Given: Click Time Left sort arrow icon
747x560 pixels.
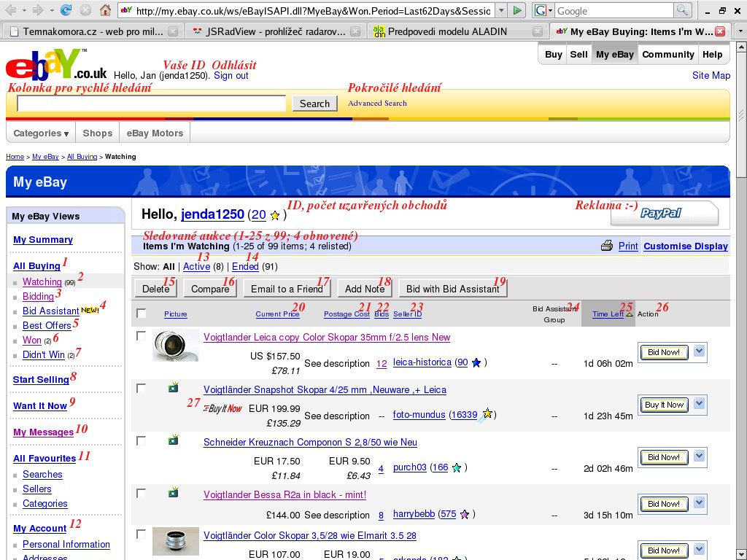Looking at the screenshot, I should click(629, 314).
